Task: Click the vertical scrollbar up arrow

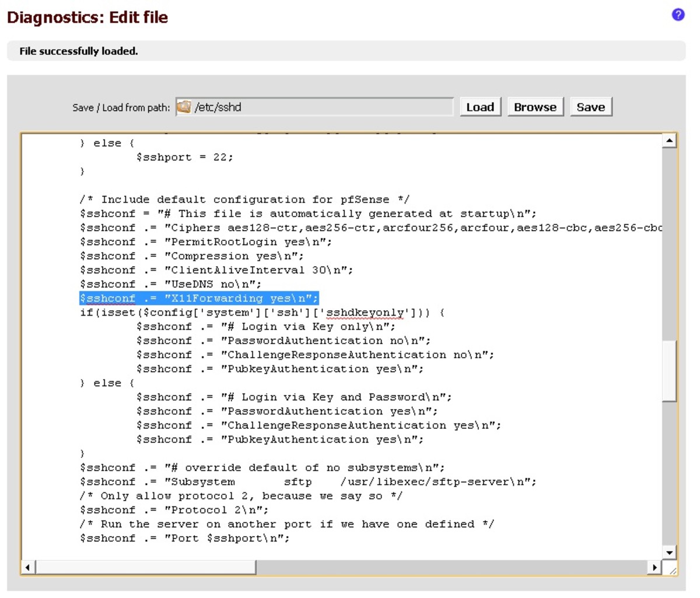Action: pyautogui.click(x=669, y=141)
